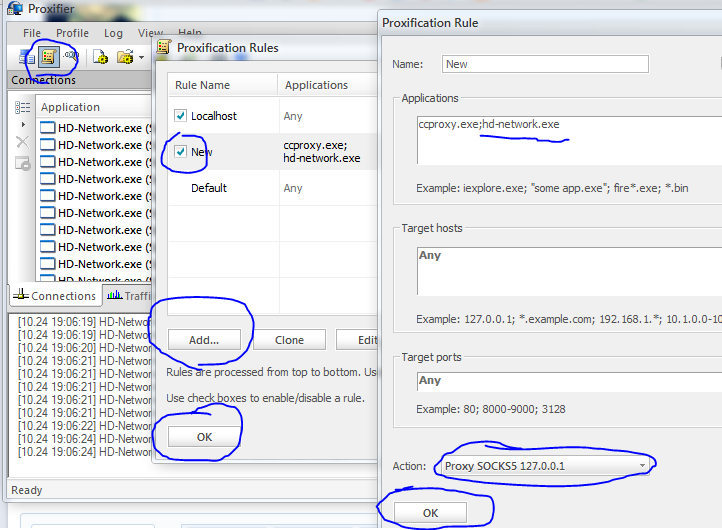Open Name Resolution settings icon
This screenshot has width=722, height=530.
pos(71,57)
